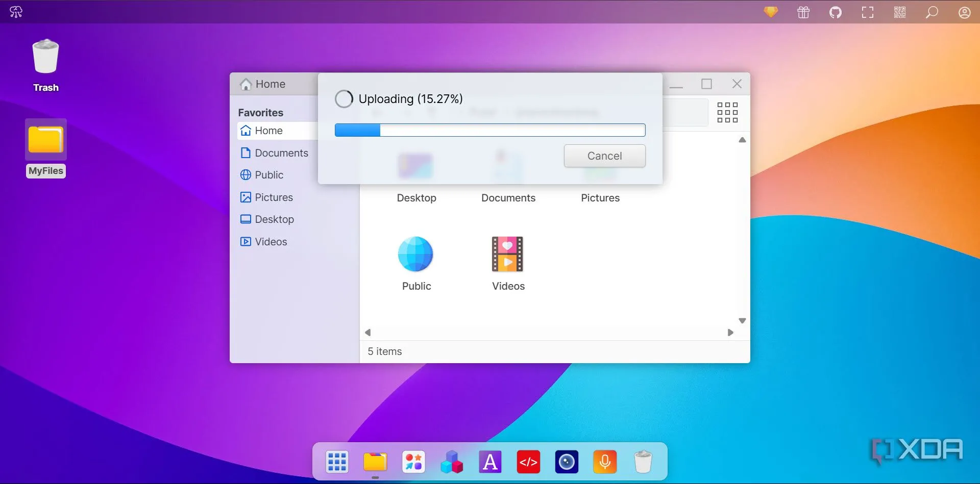Cancel the file upload
Viewport: 980px width, 484px height.
pos(604,156)
